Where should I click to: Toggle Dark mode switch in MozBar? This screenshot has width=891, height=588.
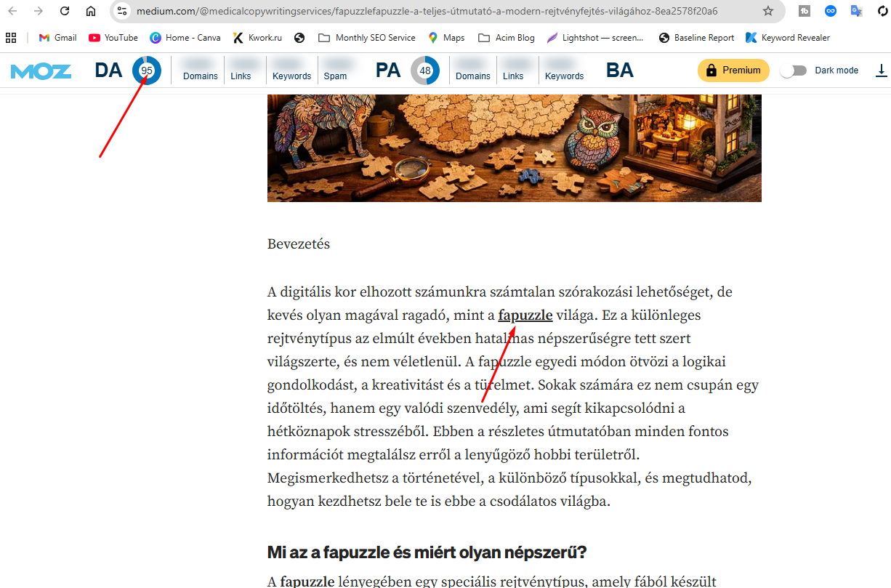tap(793, 71)
